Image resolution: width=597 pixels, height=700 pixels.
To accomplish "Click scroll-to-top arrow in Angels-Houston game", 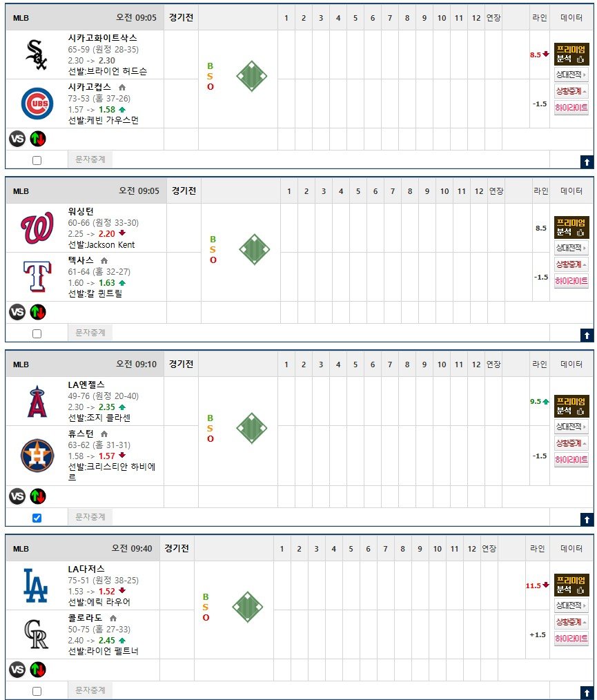I will point(587,519).
